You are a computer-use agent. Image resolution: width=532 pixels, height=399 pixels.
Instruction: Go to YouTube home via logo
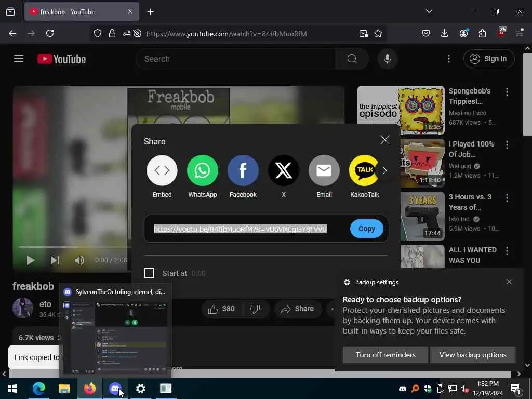61,59
